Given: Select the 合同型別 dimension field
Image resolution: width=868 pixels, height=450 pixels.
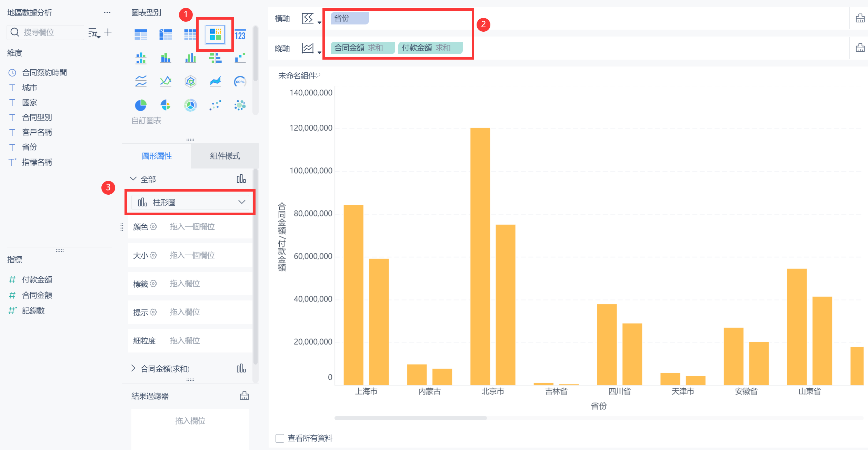Looking at the screenshot, I should point(37,117).
